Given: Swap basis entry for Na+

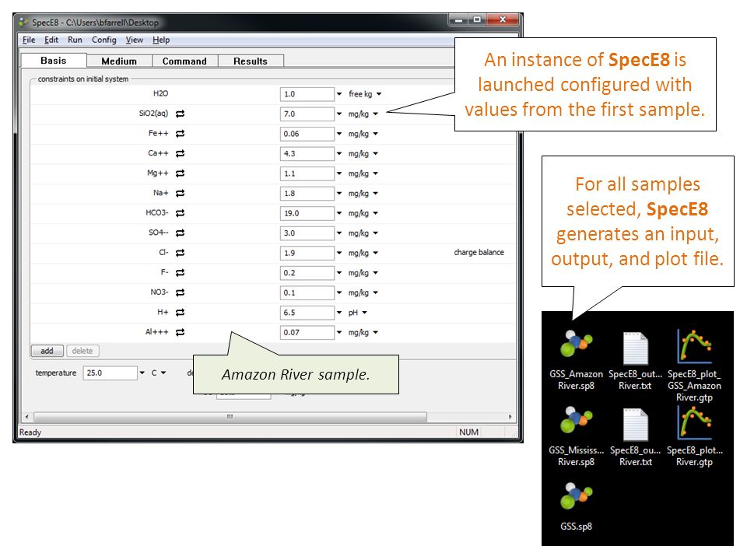Looking at the screenshot, I should click(180, 194).
